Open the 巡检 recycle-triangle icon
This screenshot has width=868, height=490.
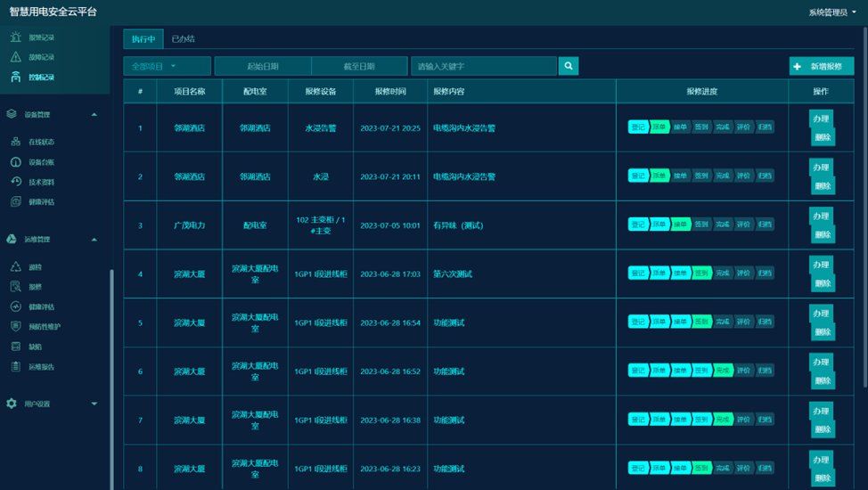click(15, 267)
